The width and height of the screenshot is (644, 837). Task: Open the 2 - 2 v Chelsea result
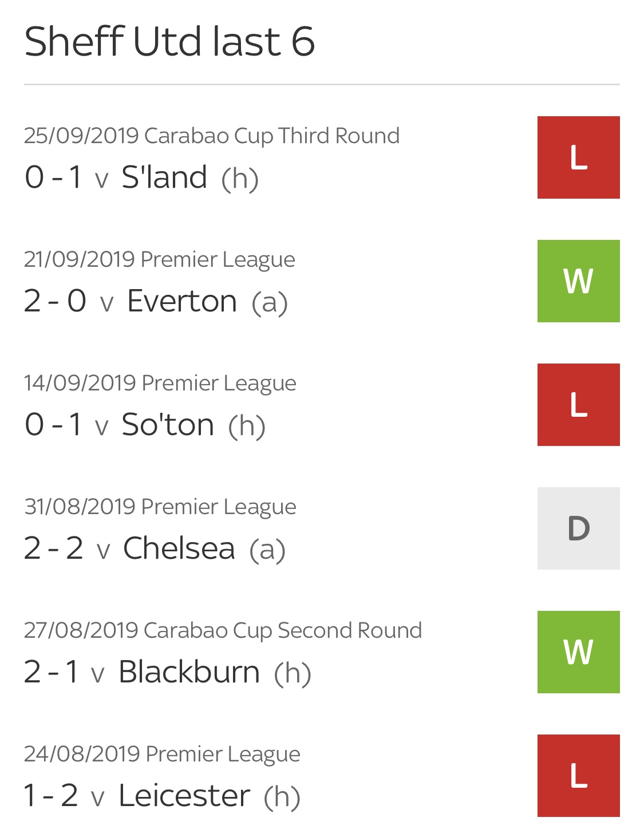point(155,548)
